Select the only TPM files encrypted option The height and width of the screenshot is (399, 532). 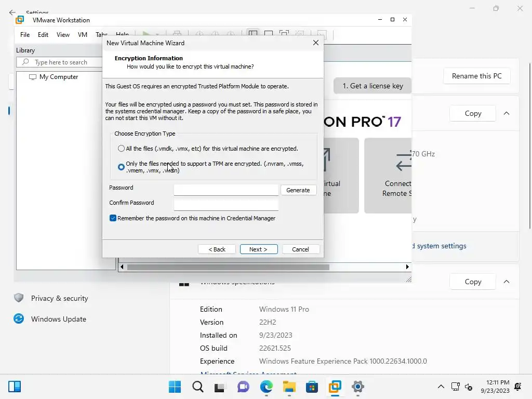[x=121, y=167]
